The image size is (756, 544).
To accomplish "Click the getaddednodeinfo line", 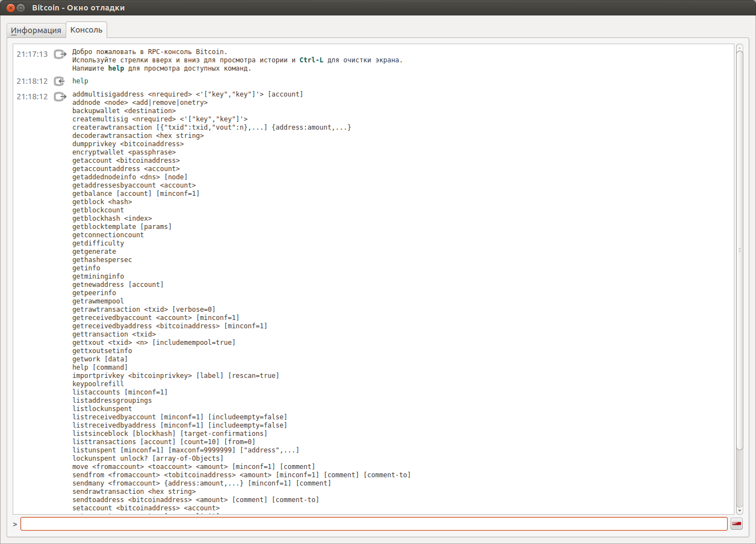I will point(130,177).
